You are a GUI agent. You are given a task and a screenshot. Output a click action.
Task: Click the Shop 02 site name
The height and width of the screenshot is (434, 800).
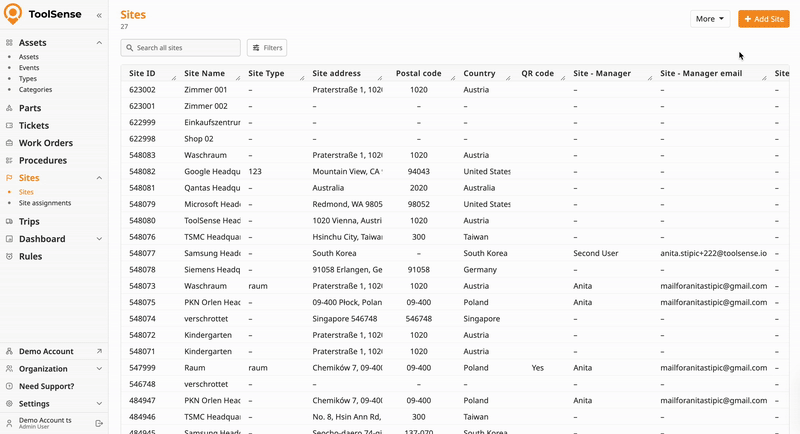click(198, 139)
